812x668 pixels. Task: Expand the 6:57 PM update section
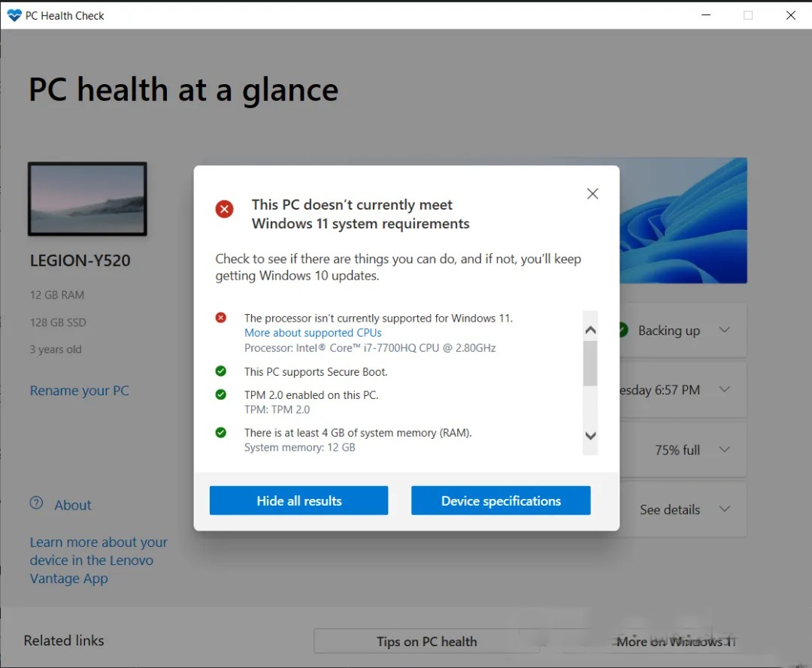tap(725, 389)
